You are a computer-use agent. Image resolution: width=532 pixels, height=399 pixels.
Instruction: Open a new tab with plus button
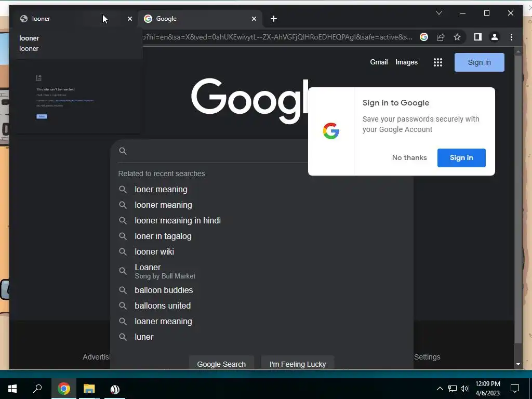[274, 19]
